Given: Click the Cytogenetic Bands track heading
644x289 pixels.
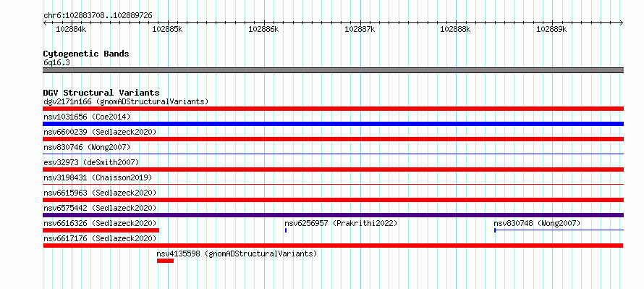Looking at the screenshot, I should pyautogui.click(x=86, y=54).
